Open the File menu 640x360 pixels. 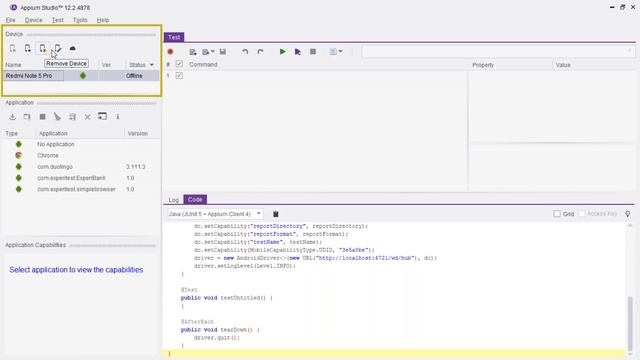[x=10, y=20]
